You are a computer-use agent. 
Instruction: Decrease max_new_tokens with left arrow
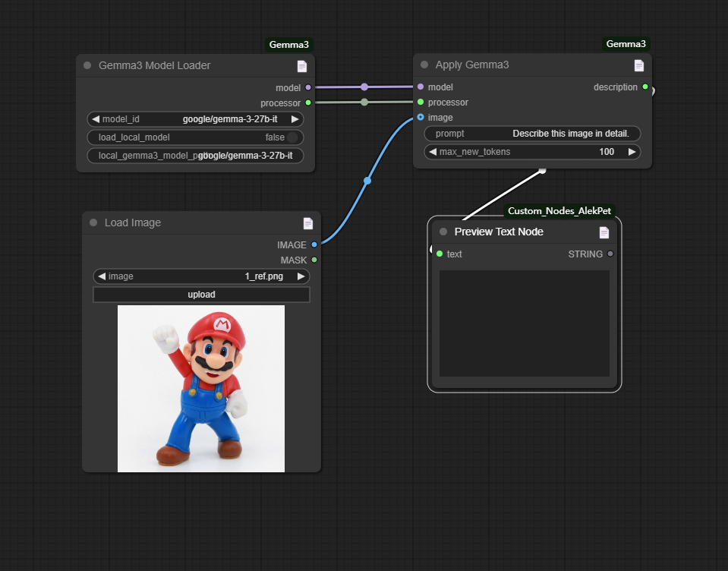pyautogui.click(x=433, y=152)
